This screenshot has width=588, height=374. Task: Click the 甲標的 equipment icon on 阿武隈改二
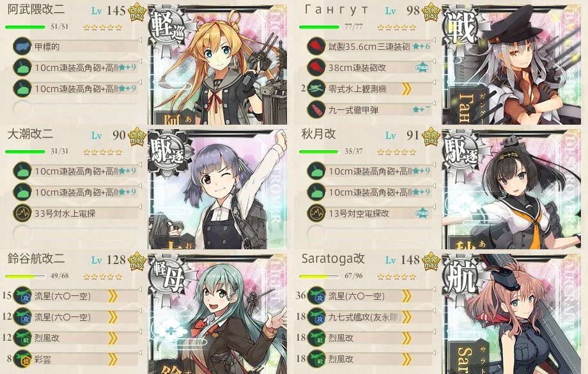pyautogui.click(x=22, y=47)
